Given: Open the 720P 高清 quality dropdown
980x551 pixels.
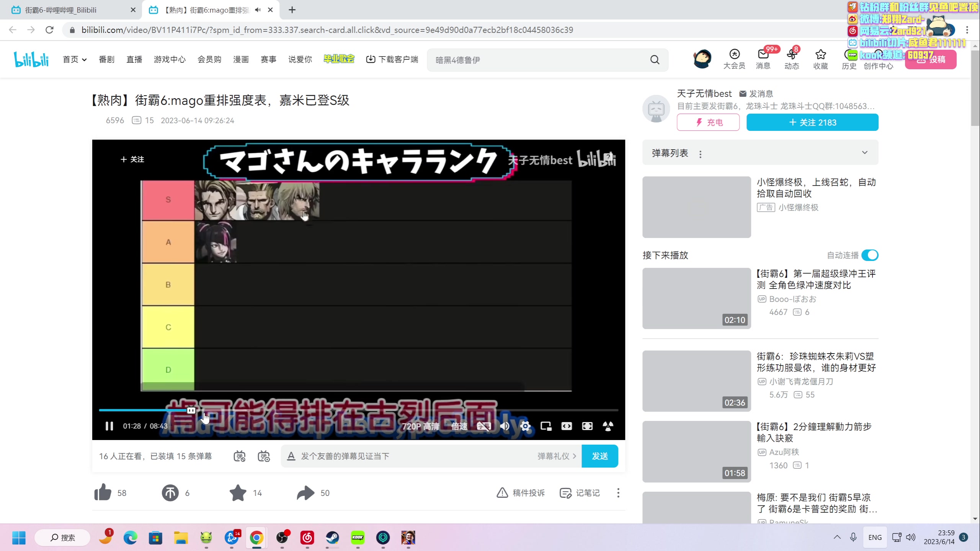Looking at the screenshot, I should tap(421, 426).
